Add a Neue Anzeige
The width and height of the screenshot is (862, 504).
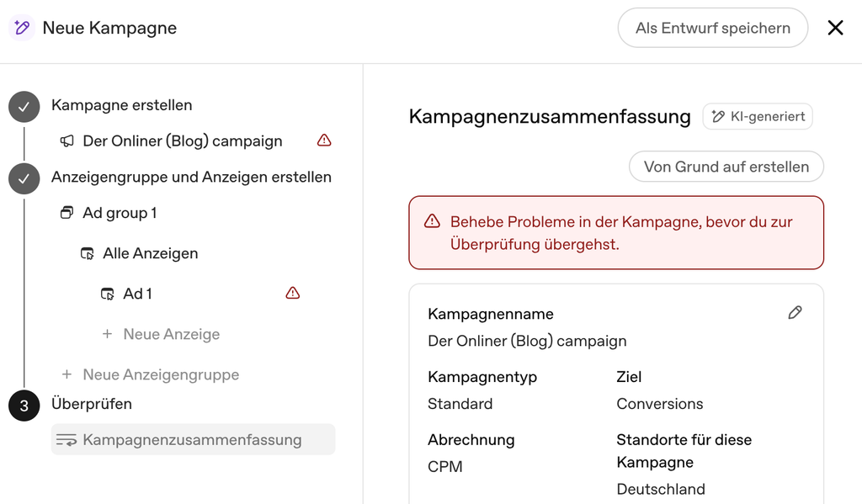tap(171, 334)
